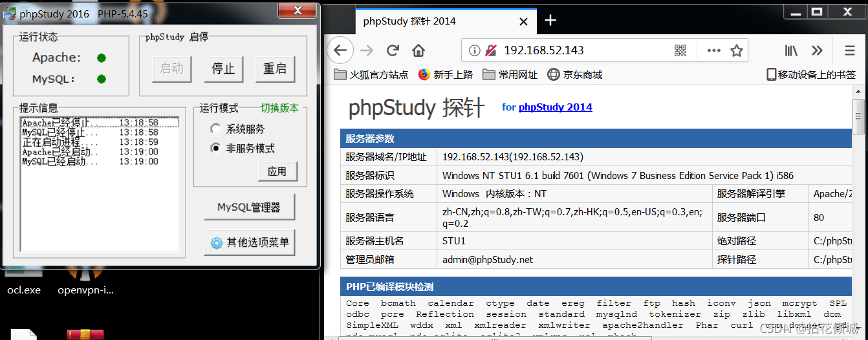Click the 重启 button in phpStudy

(x=276, y=69)
